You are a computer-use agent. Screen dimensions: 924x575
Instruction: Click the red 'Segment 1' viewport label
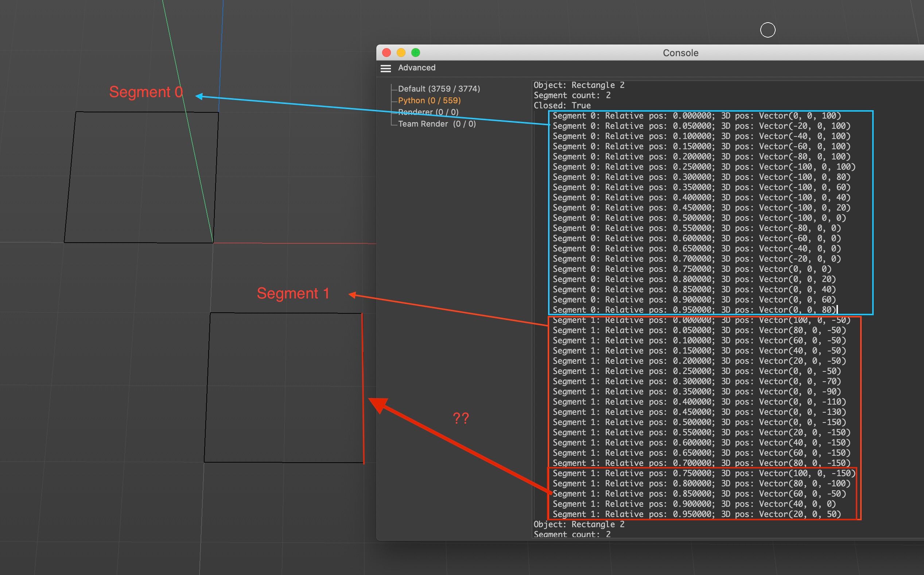tap(293, 293)
